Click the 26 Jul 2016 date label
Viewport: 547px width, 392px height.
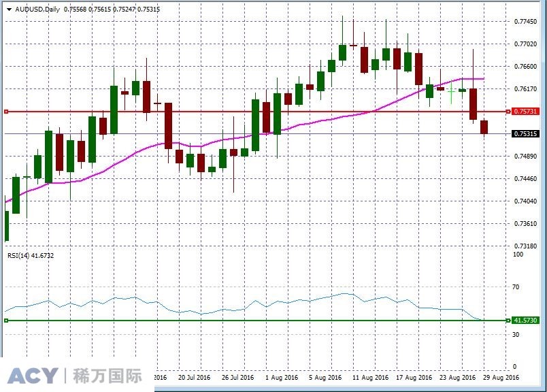pyautogui.click(x=237, y=377)
